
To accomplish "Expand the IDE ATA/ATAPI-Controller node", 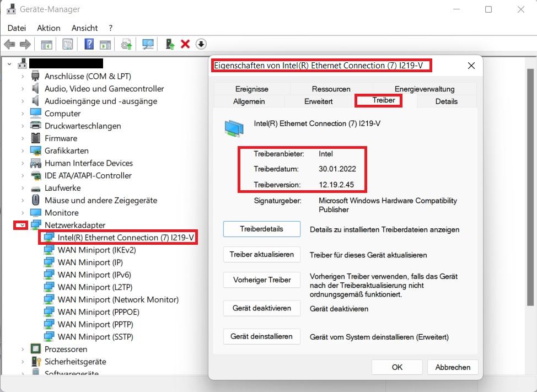I will [x=23, y=176].
